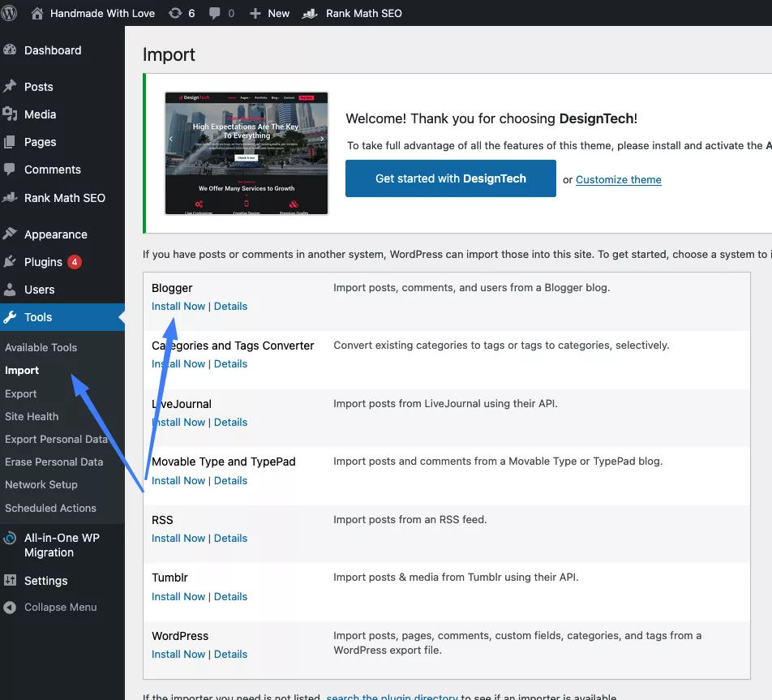Select the Media library icon
Screen dimensions: 772x700
[11, 114]
